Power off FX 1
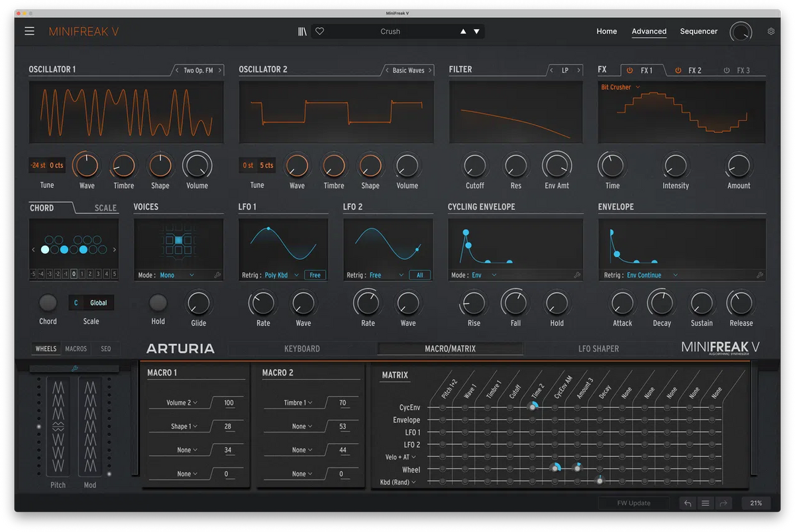The image size is (795, 532). click(x=629, y=70)
